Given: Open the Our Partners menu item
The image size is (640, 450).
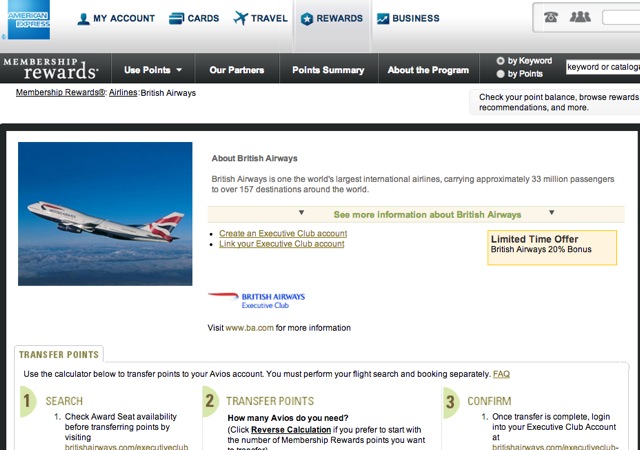Looking at the screenshot, I should [x=237, y=70].
